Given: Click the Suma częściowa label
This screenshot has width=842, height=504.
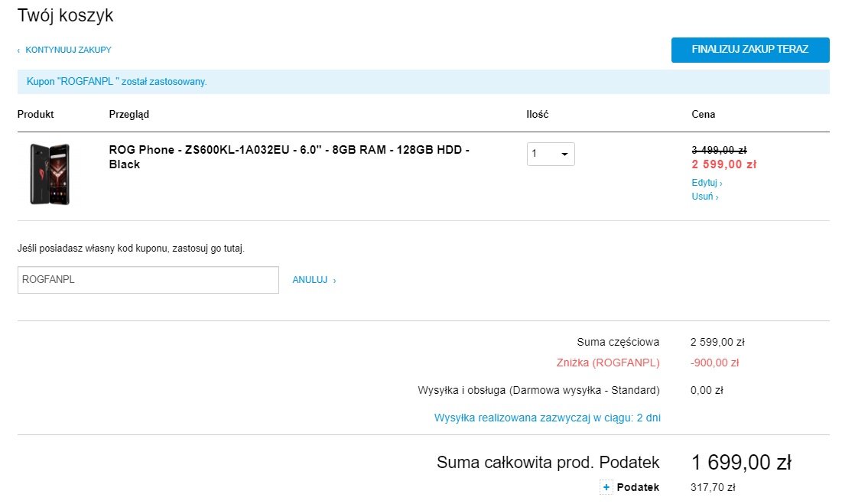Looking at the screenshot, I should [x=618, y=342].
